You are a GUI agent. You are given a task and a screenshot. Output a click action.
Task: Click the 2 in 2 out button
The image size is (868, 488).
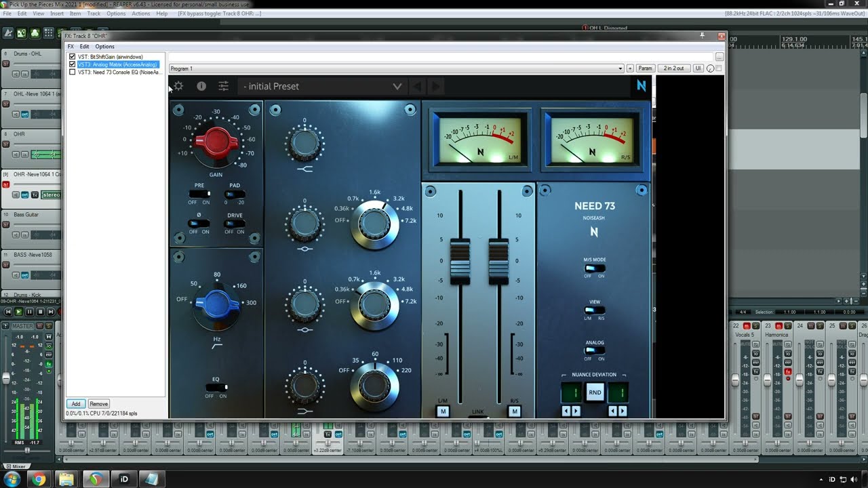674,68
